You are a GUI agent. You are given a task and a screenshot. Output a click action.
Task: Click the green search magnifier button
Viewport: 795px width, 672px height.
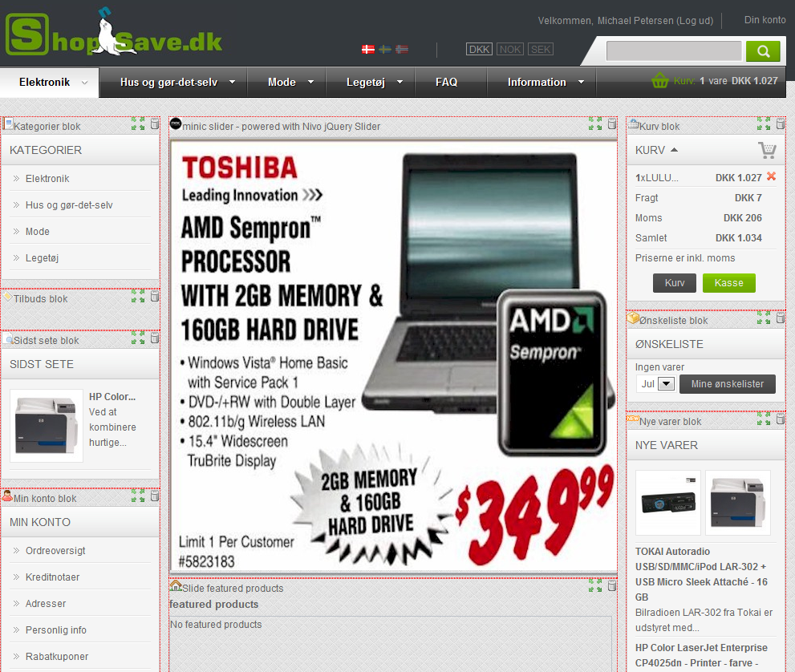coord(763,51)
